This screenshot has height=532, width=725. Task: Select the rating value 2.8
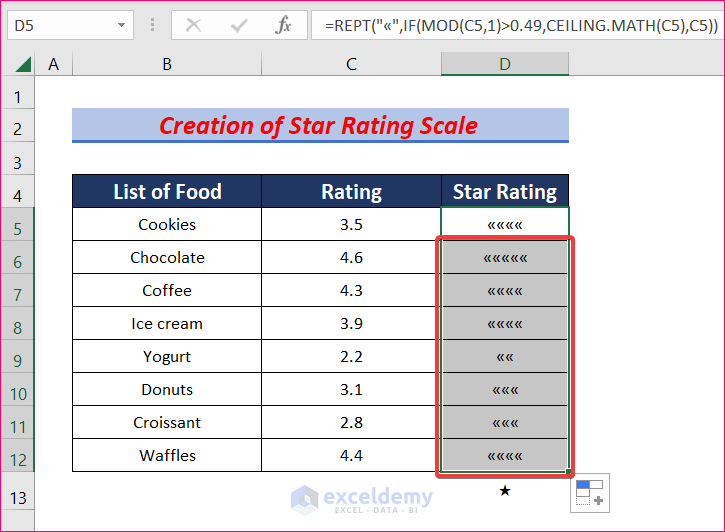[351, 422]
